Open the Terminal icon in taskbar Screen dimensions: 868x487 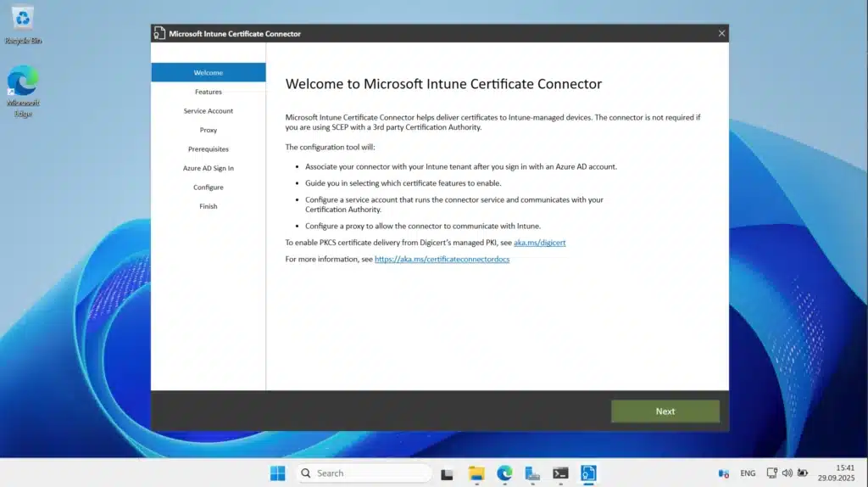(x=560, y=473)
